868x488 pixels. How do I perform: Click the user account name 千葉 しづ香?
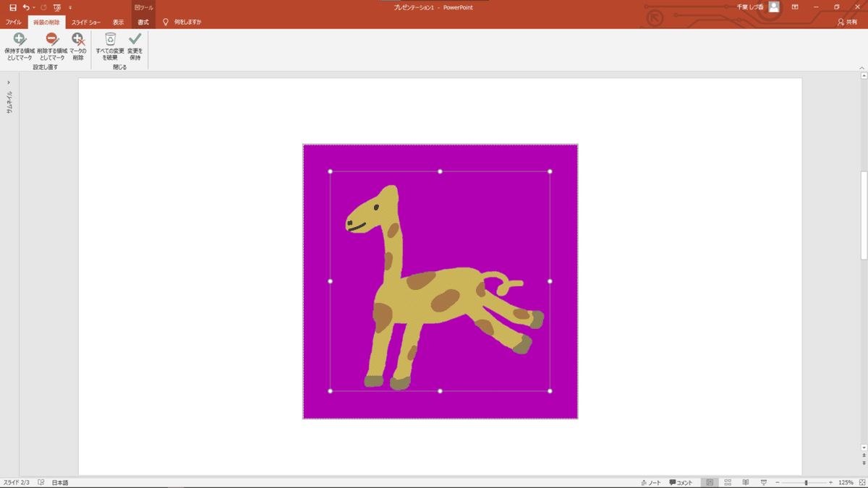coord(750,7)
